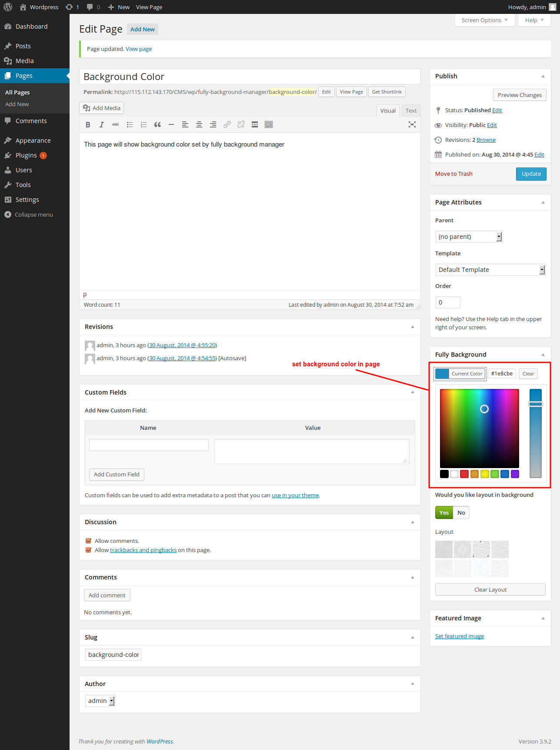Pick the red color swatch

(x=464, y=474)
